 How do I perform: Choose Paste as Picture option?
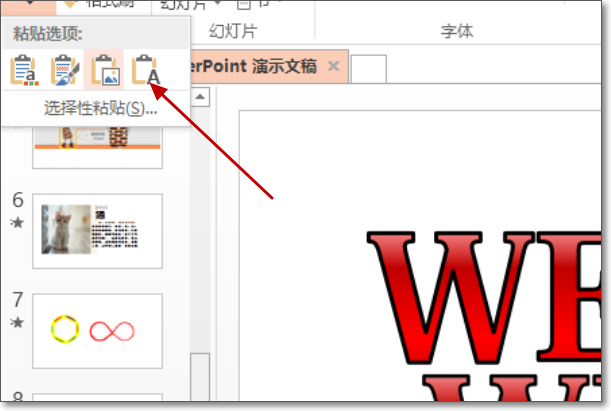click(x=104, y=70)
